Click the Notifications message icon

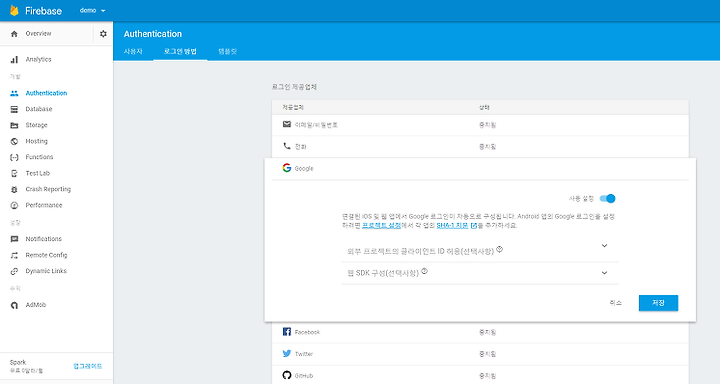point(14,239)
